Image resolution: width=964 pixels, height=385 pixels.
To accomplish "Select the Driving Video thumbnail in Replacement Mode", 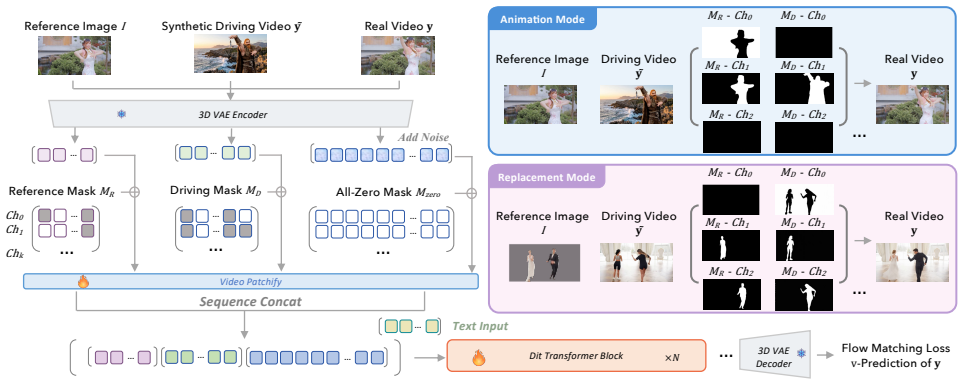I will click(x=636, y=262).
